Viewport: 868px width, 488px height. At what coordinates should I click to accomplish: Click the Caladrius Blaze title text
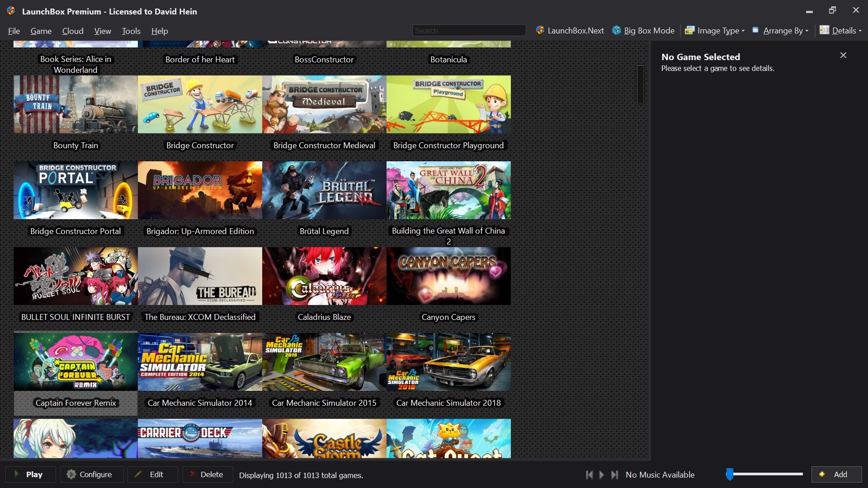pos(324,317)
